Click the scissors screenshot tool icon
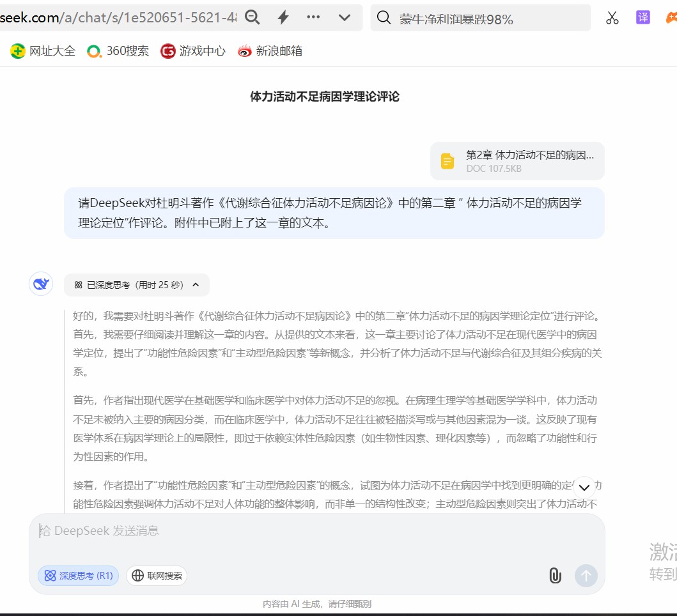The width and height of the screenshot is (677, 616). point(612,18)
